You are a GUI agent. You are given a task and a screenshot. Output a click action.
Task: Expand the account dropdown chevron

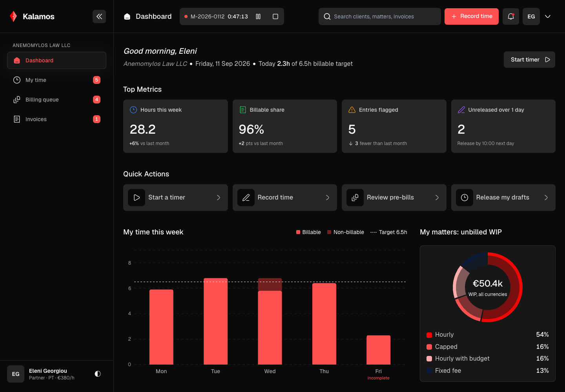tap(548, 16)
